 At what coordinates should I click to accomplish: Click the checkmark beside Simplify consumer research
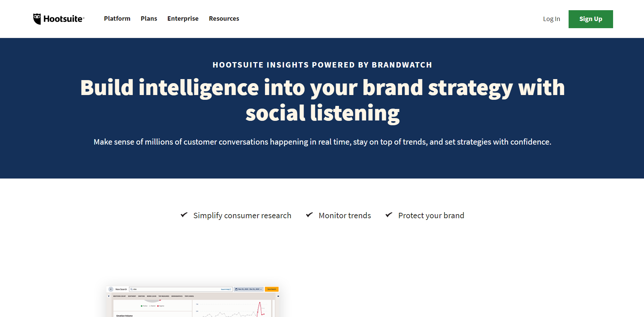184,215
